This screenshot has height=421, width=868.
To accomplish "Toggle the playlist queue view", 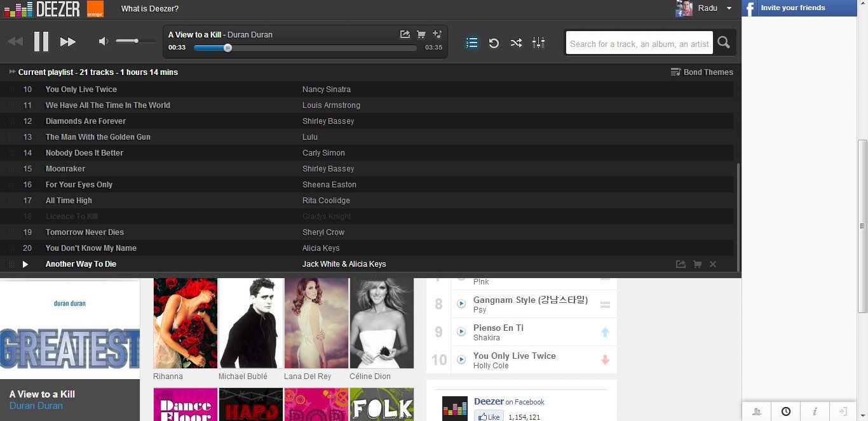I will [x=471, y=43].
